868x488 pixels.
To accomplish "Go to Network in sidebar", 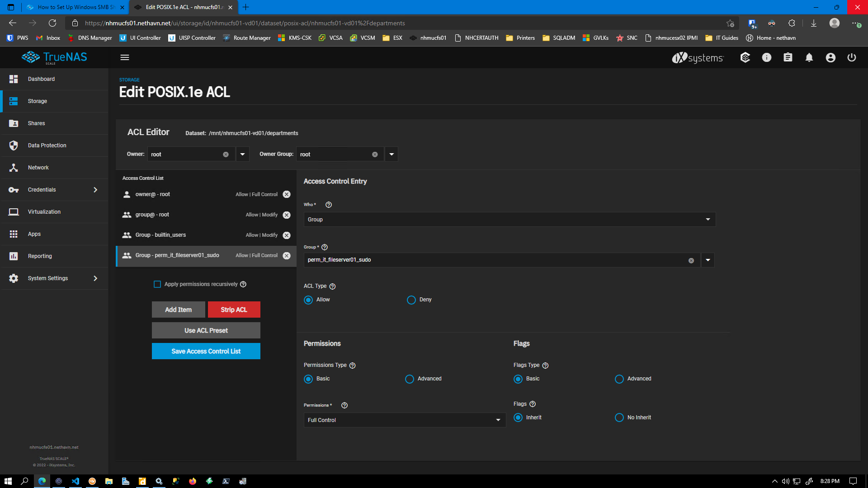I will click(x=54, y=168).
